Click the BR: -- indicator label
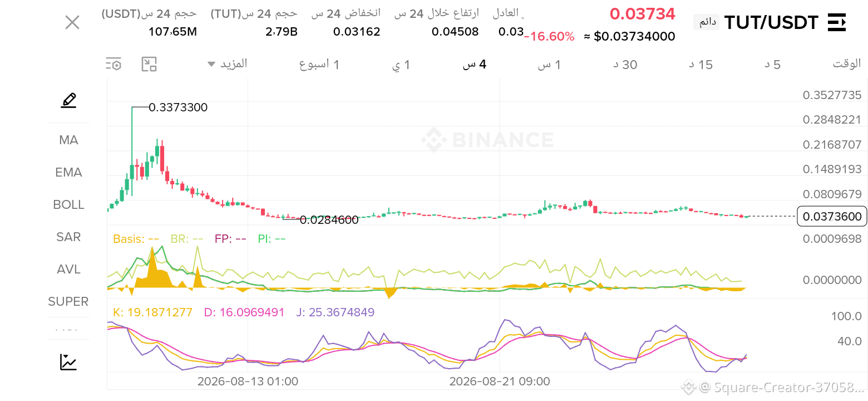This screenshot has width=868, height=401. tap(187, 239)
